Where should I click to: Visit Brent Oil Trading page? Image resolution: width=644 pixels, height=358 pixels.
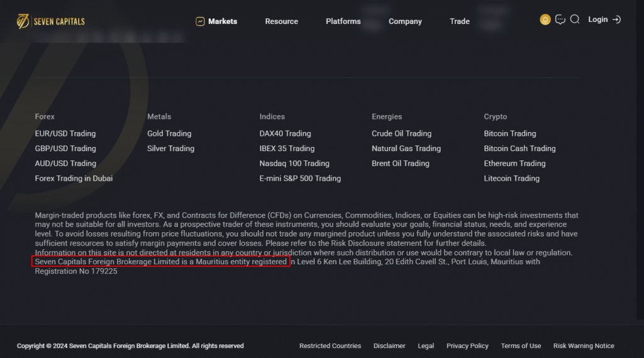[x=401, y=164]
